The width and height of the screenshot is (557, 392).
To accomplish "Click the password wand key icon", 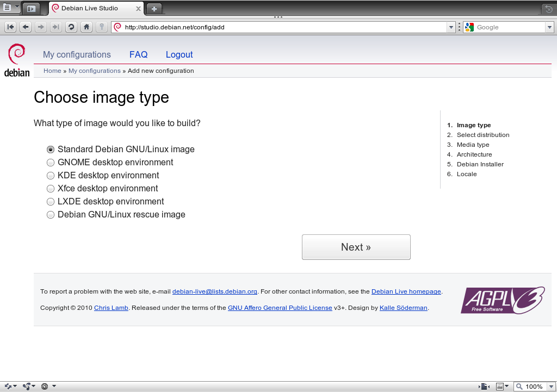I will point(102,27).
